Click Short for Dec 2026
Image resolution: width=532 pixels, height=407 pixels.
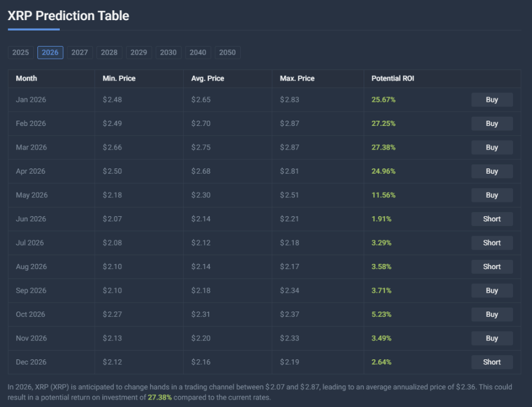click(492, 362)
